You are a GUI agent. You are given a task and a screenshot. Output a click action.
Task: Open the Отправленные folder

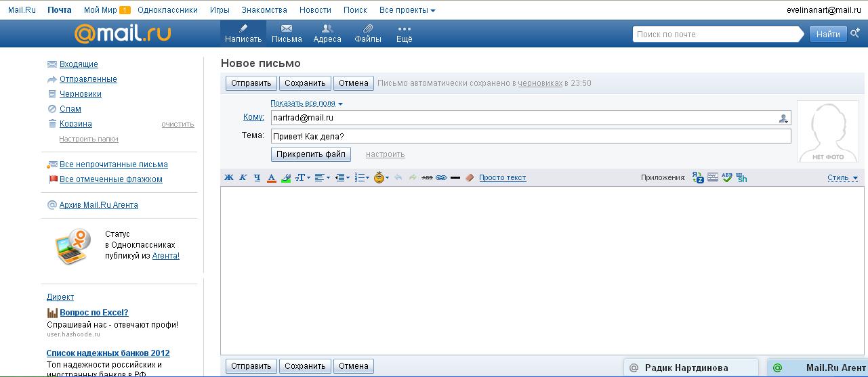(88, 79)
